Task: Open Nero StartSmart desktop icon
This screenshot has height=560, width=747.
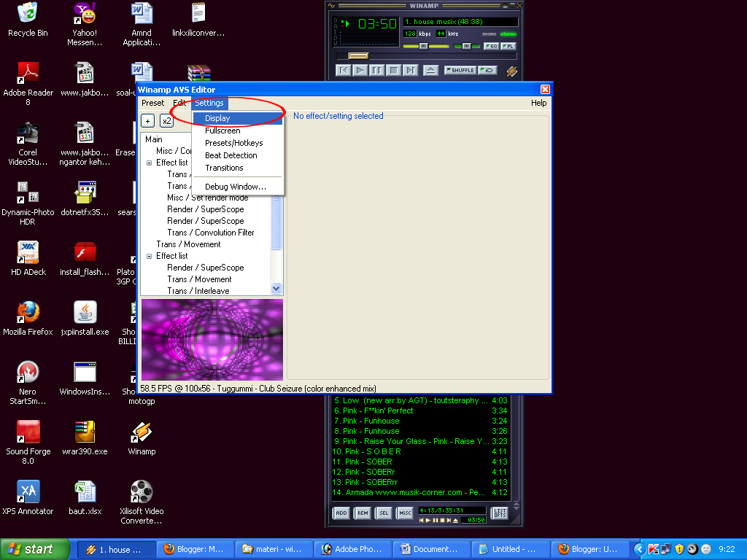Action: click(28, 382)
